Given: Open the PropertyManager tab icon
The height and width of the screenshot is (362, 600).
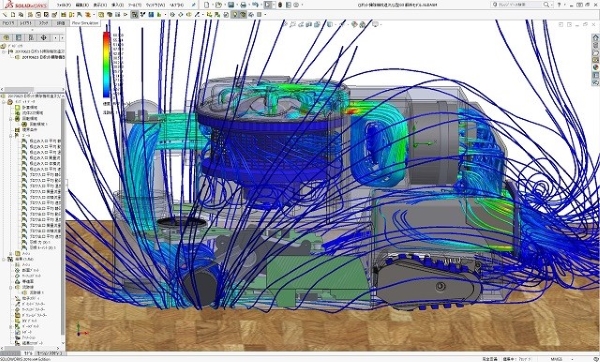Looking at the screenshot, I should click(19, 38).
